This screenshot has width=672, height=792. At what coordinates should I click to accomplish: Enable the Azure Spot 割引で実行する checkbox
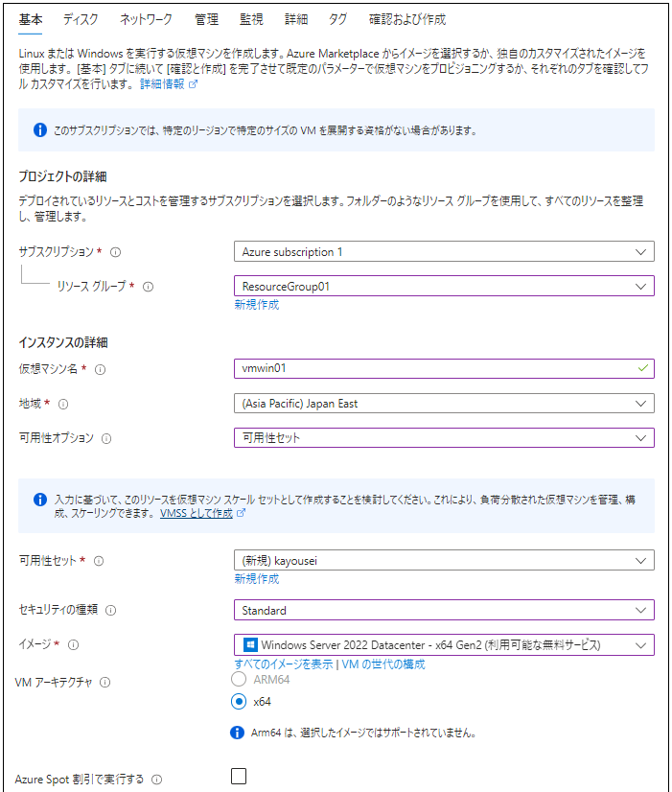coord(239,777)
